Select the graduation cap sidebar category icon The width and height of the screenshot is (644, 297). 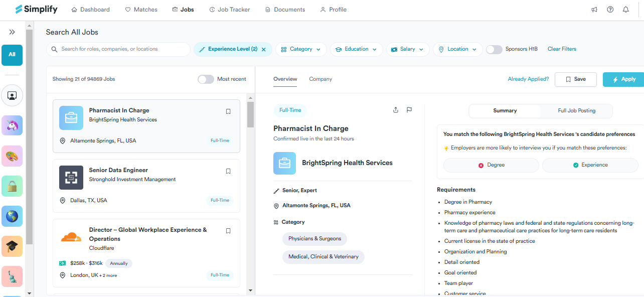12,246
